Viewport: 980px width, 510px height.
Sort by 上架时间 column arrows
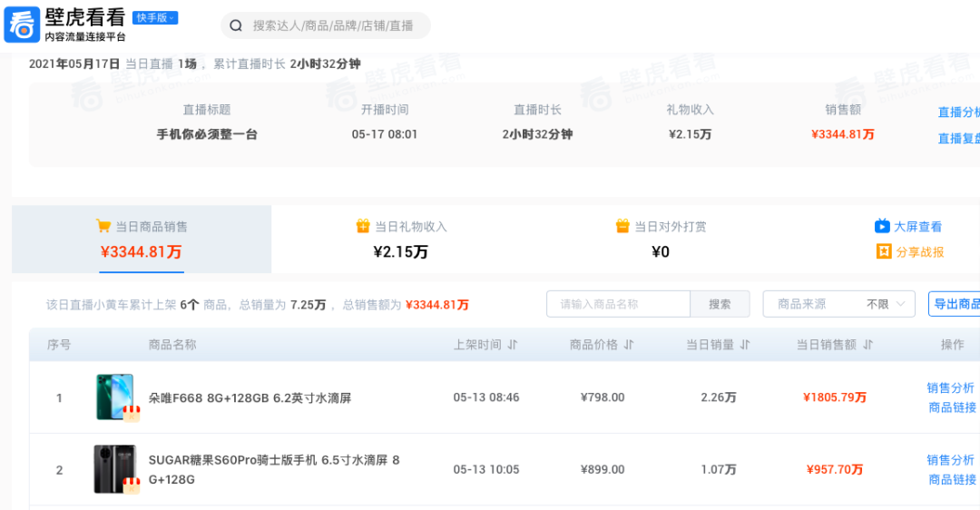tap(513, 345)
